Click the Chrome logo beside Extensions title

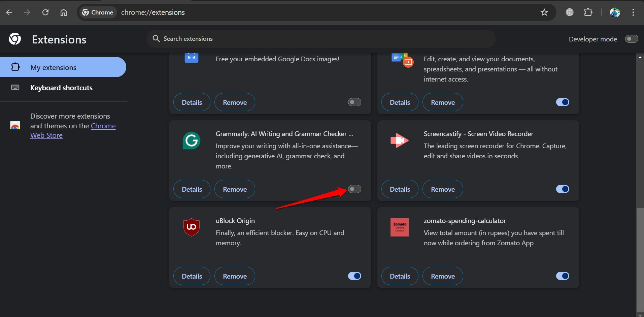tap(15, 39)
